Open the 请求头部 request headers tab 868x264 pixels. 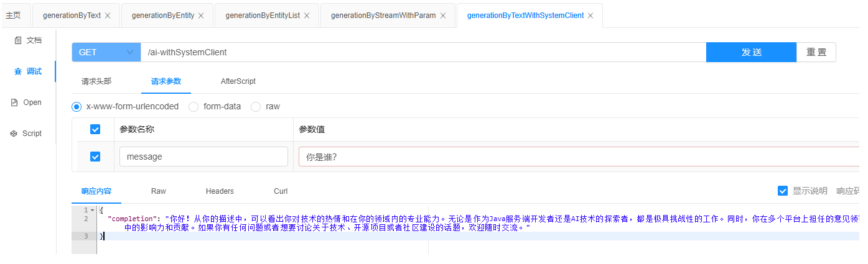coord(96,81)
